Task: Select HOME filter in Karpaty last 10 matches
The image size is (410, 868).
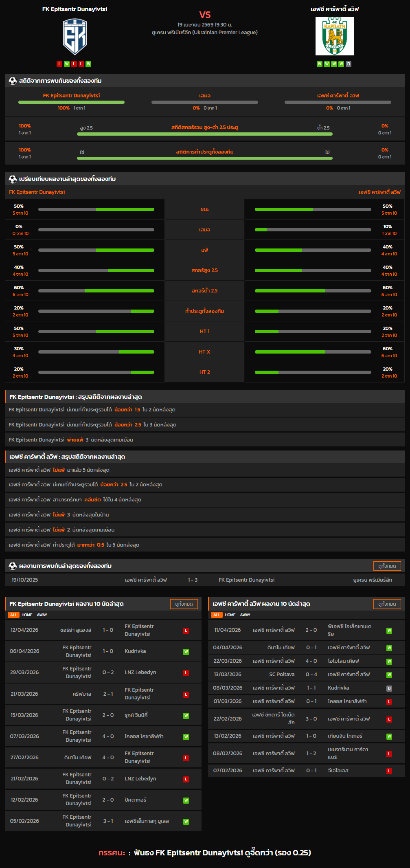Action: [x=230, y=615]
